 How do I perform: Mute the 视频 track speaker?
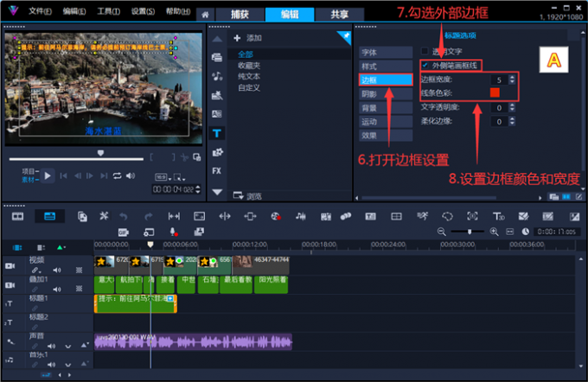[57, 270]
